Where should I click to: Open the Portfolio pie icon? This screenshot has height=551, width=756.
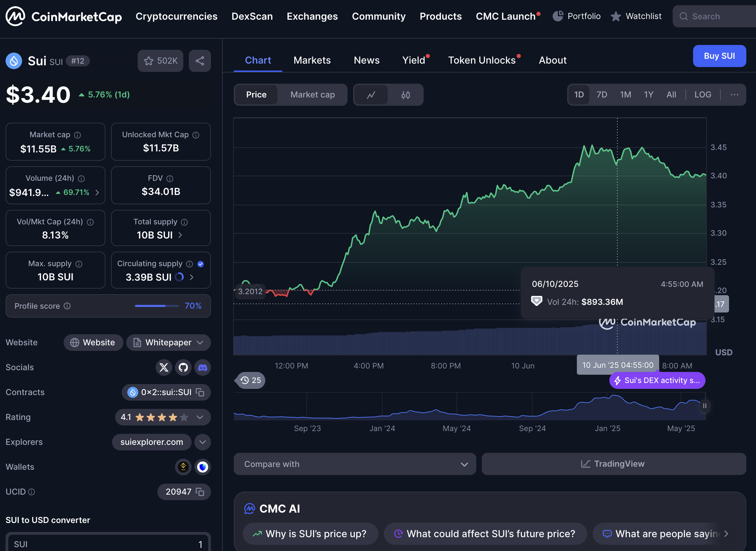pyautogui.click(x=557, y=16)
